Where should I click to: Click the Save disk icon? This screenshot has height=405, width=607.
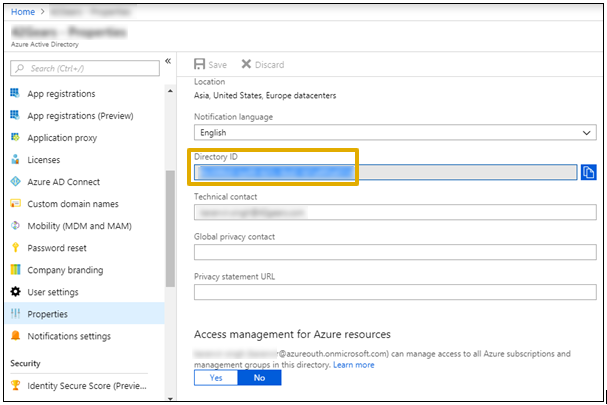[200, 65]
